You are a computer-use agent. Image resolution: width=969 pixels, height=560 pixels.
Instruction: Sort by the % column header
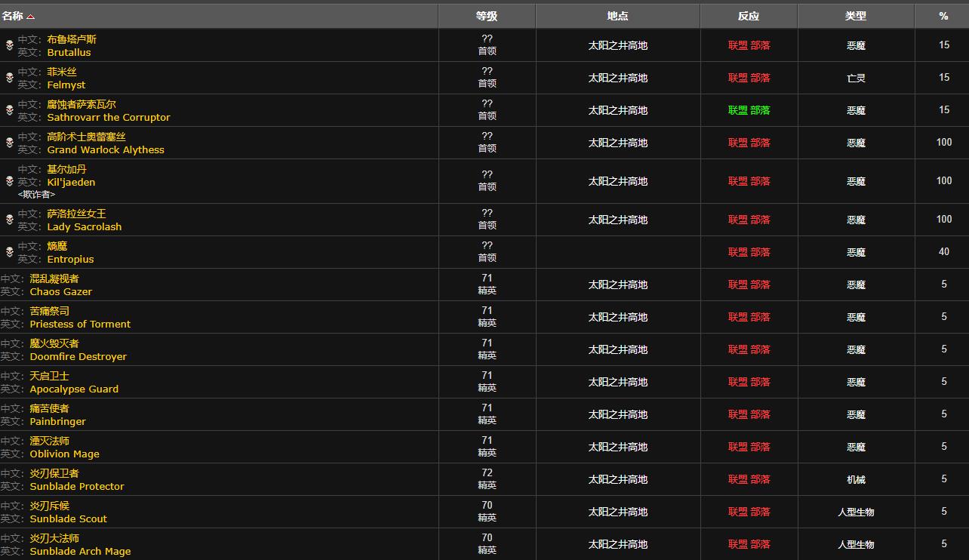943,16
